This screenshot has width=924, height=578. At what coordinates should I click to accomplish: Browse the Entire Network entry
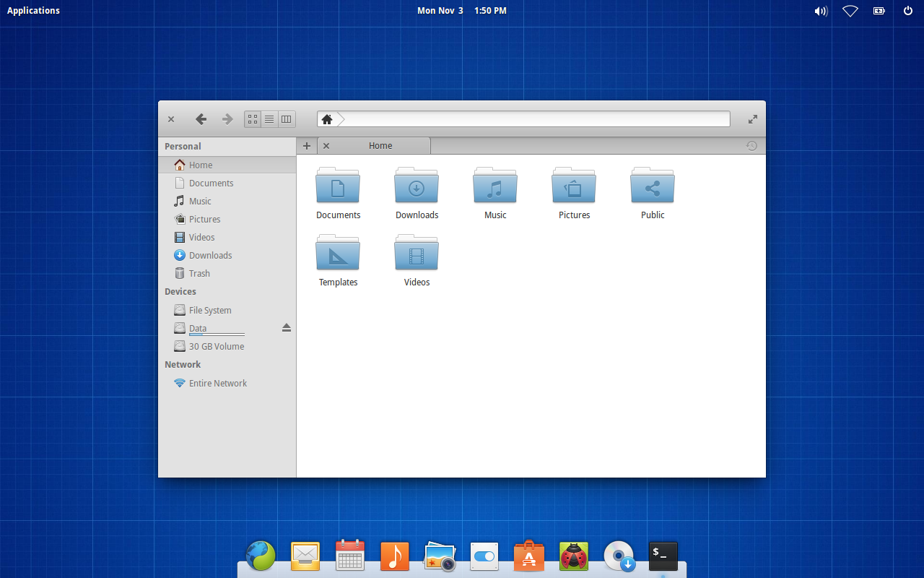(217, 383)
